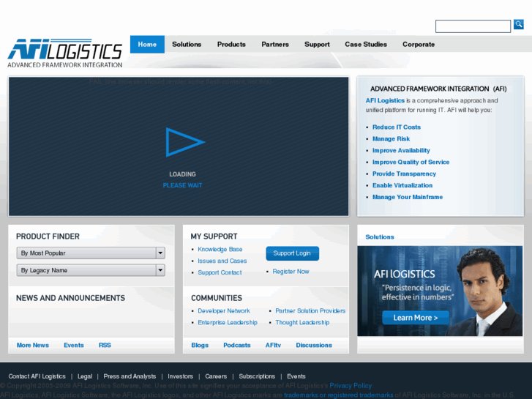Open the Provide Transparency link
The image size is (532, 399).
[x=404, y=174]
